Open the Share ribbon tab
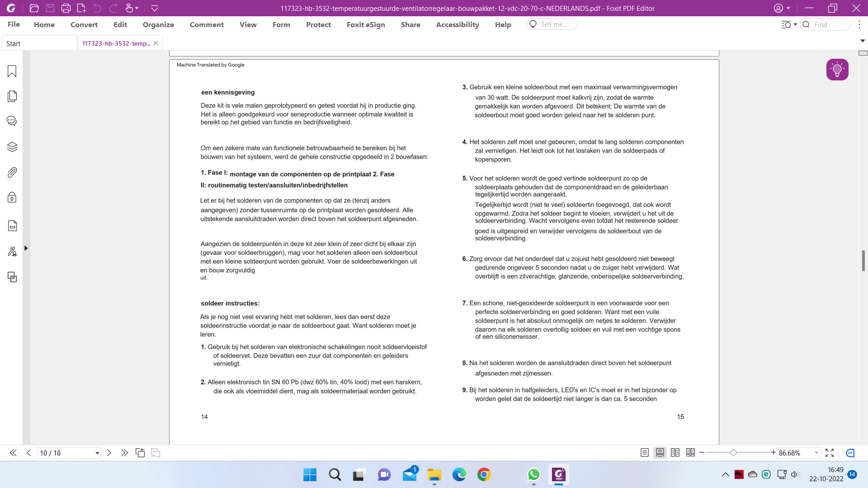This screenshot has height=488, width=868. [410, 24]
